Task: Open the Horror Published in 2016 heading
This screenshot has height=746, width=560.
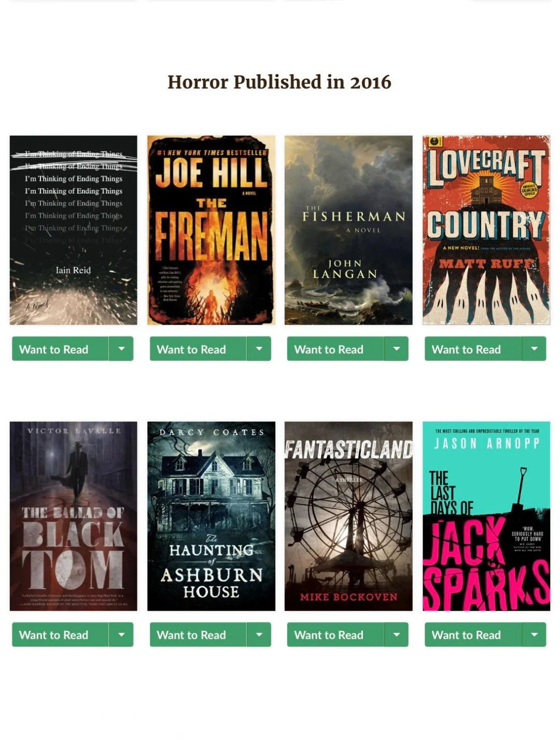Action: pos(279,82)
